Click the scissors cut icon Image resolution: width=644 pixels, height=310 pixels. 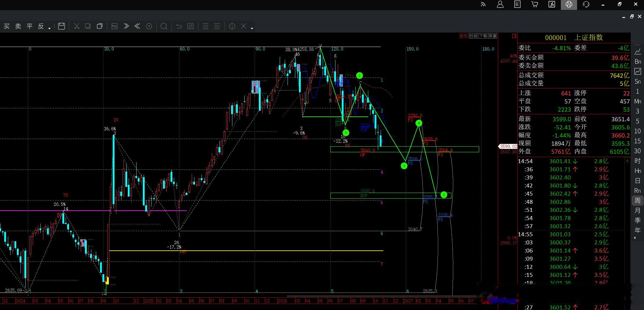click(77, 26)
